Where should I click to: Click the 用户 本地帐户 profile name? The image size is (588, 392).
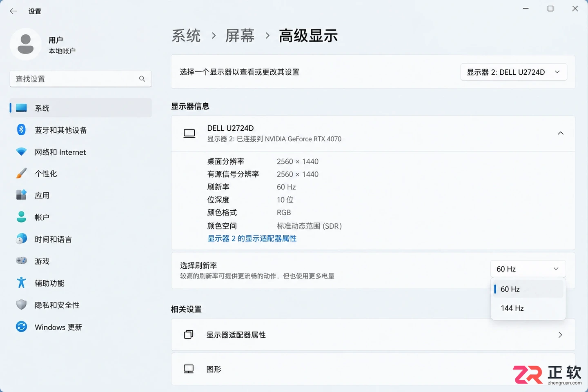coord(62,45)
